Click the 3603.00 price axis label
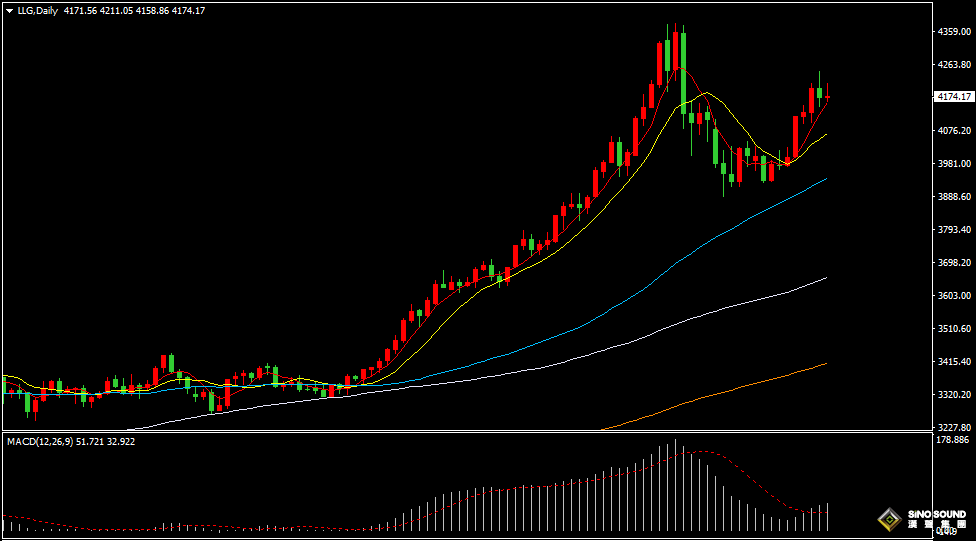This screenshot has height=541, width=976. (953, 296)
